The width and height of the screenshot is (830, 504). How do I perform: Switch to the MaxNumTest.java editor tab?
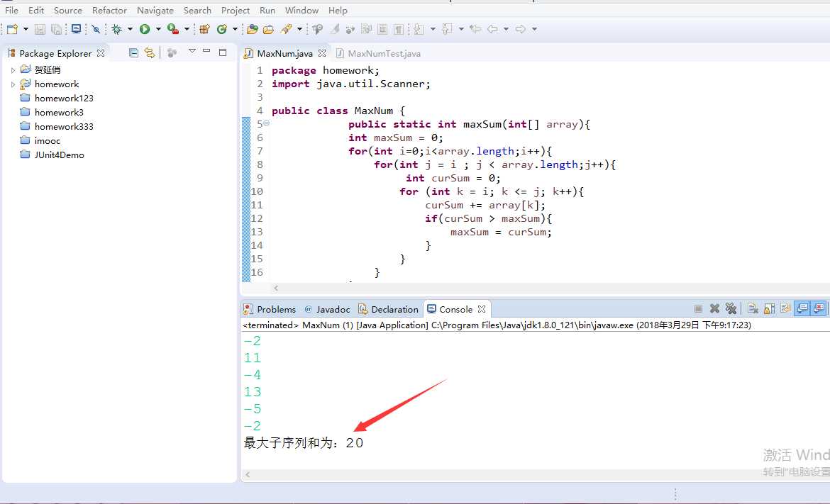[379, 53]
